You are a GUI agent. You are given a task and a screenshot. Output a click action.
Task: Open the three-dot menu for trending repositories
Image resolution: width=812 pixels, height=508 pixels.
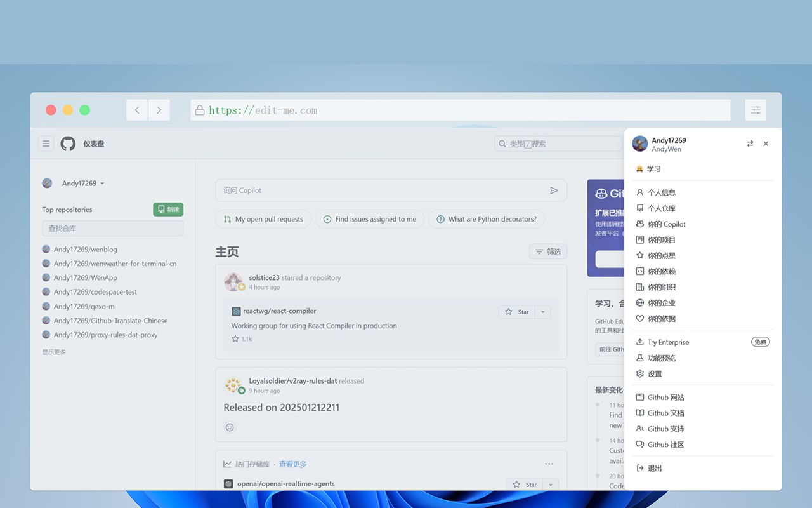pos(549,464)
